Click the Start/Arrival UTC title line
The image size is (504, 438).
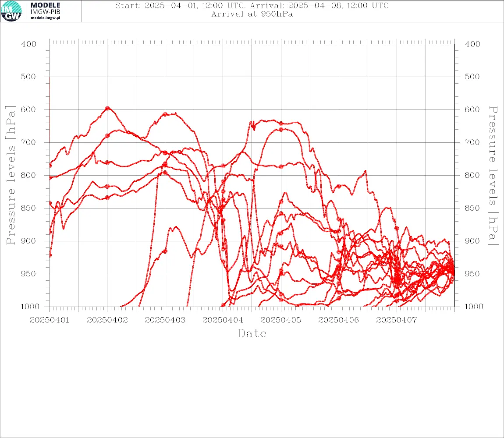(252, 5)
